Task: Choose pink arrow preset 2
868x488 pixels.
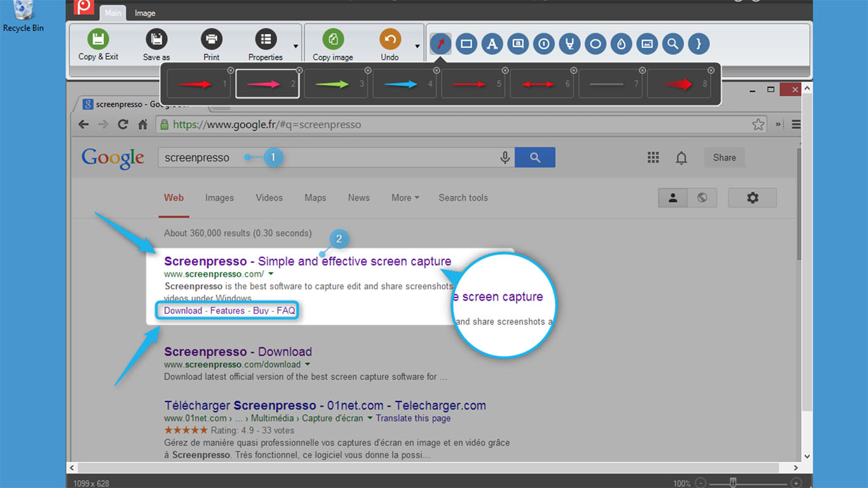Action: pos(268,83)
